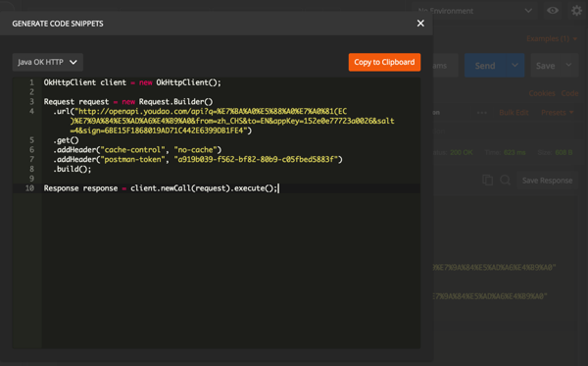Open the Cookies link
This screenshot has width=588, height=366.
tap(542, 93)
